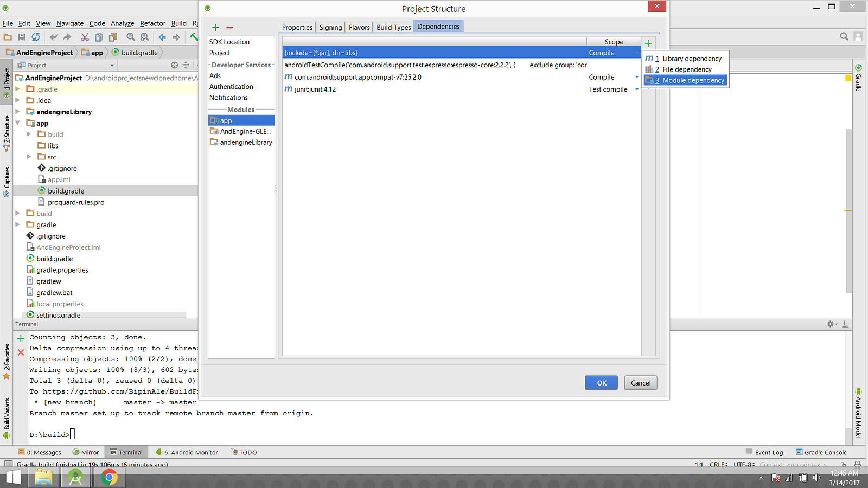
Task: Open Android Studio from the taskbar
Action: [75, 477]
